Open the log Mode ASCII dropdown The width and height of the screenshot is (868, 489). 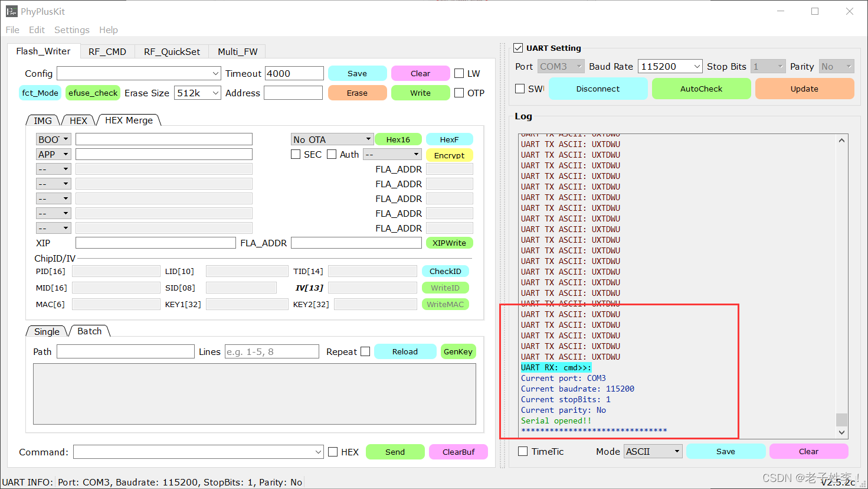653,451
